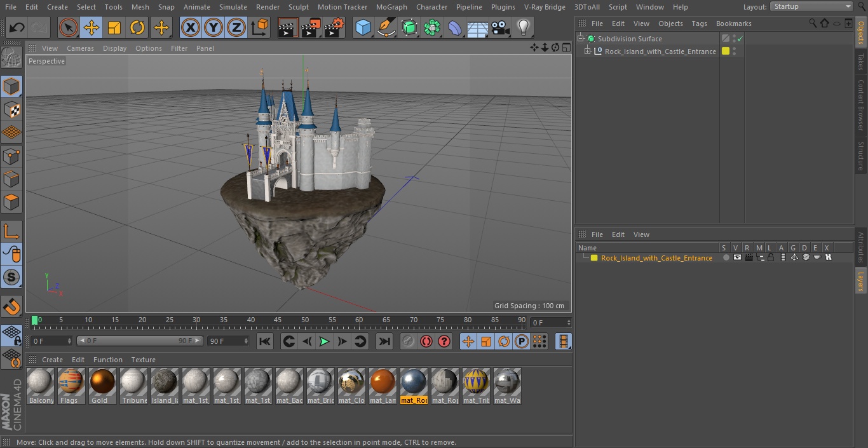The image size is (868, 448).
Task: Toggle Viewport Solo S icon
Action: pos(11,277)
